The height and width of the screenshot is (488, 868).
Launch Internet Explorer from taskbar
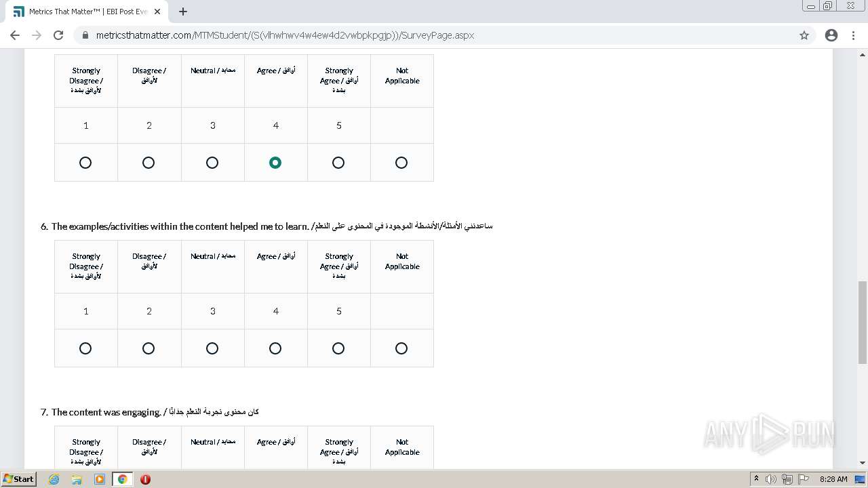[x=54, y=479]
